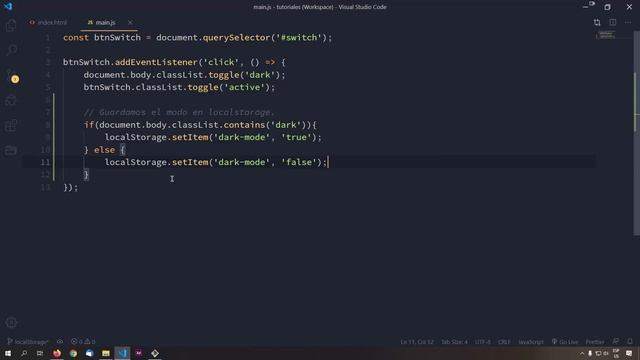This screenshot has height=360, width=640.
Task: Open Source Control view with pending badge
Action: click(x=12, y=76)
